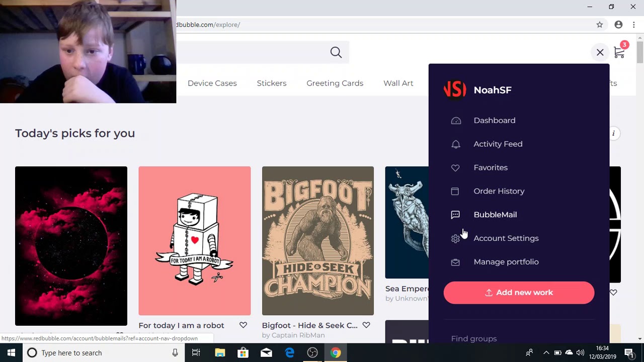Click the NoahSF username
Image resolution: width=644 pixels, height=362 pixels.
point(493,90)
